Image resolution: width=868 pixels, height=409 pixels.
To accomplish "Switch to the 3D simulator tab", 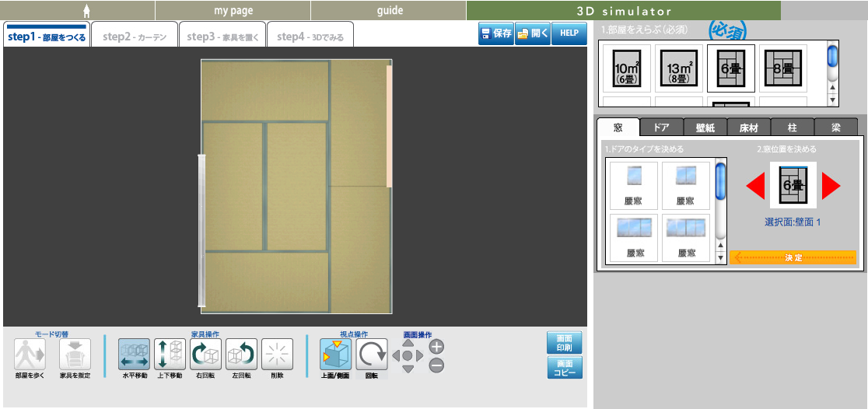I will pyautogui.click(x=623, y=11).
